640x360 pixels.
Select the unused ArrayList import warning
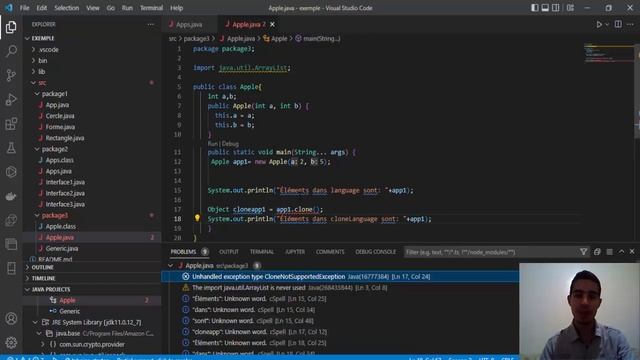click(x=340, y=287)
